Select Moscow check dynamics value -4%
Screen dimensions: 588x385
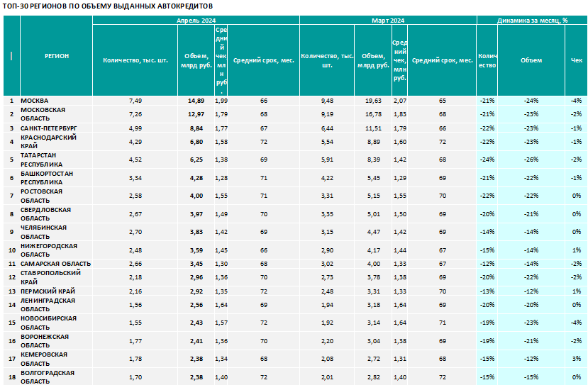(x=577, y=101)
